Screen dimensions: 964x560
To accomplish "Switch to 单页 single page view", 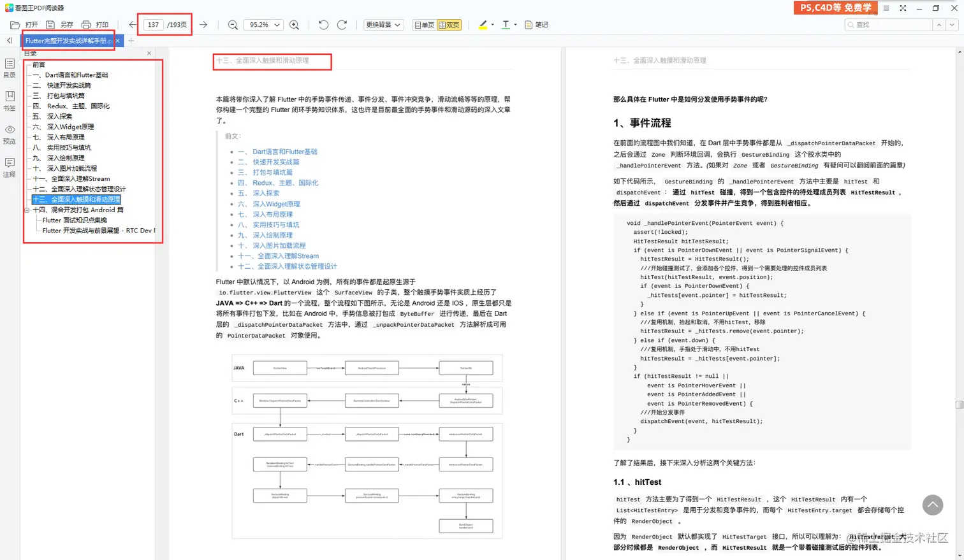I will coord(425,25).
